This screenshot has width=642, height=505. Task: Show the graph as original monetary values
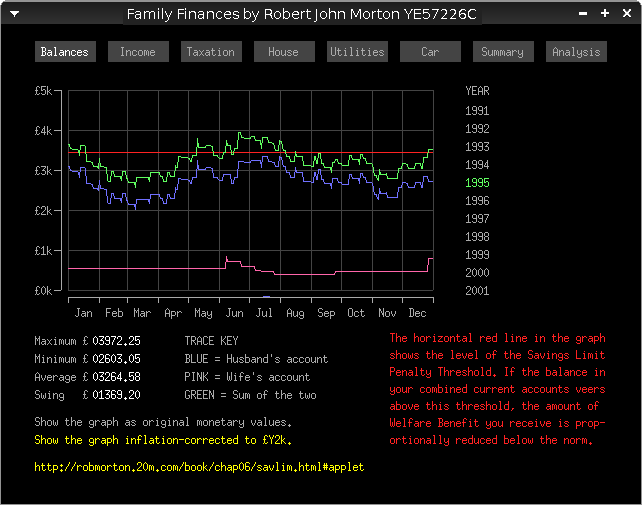163,423
